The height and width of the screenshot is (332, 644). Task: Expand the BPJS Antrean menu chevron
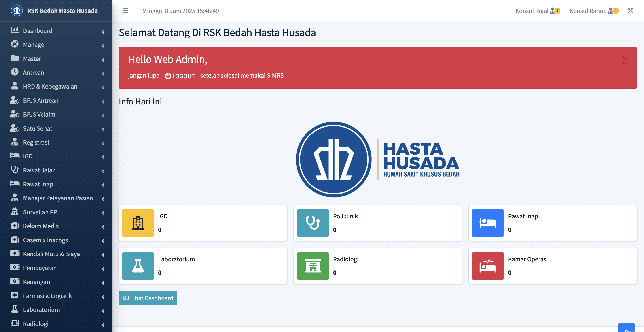coord(103,101)
